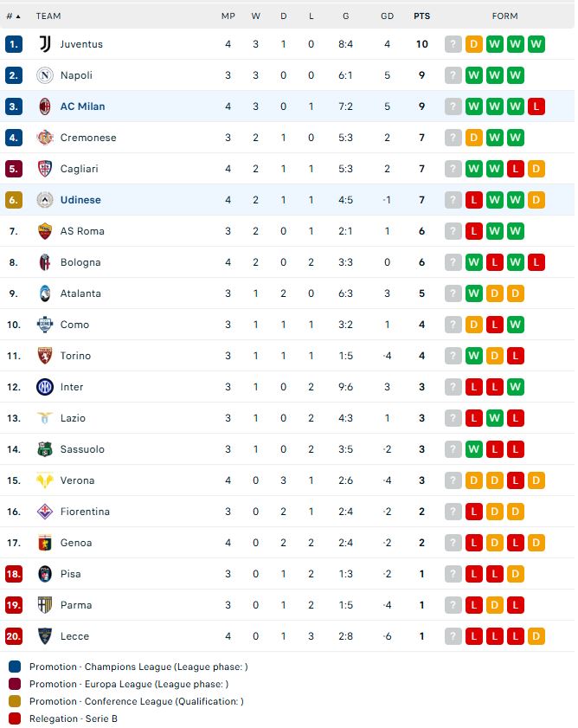
Task: Open the Udinese team page link
Action: point(80,200)
